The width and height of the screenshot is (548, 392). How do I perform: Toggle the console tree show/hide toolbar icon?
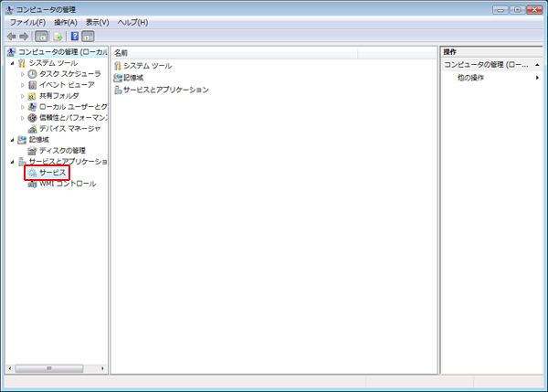pos(42,37)
